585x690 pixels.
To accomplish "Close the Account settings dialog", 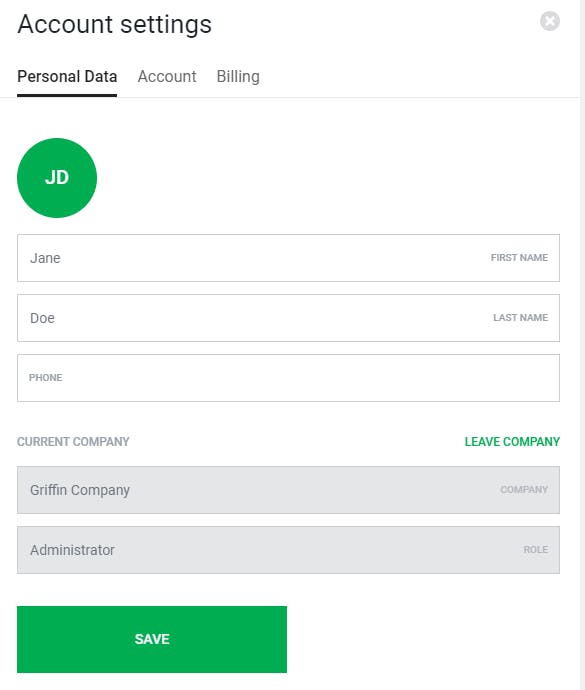I will [x=550, y=21].
